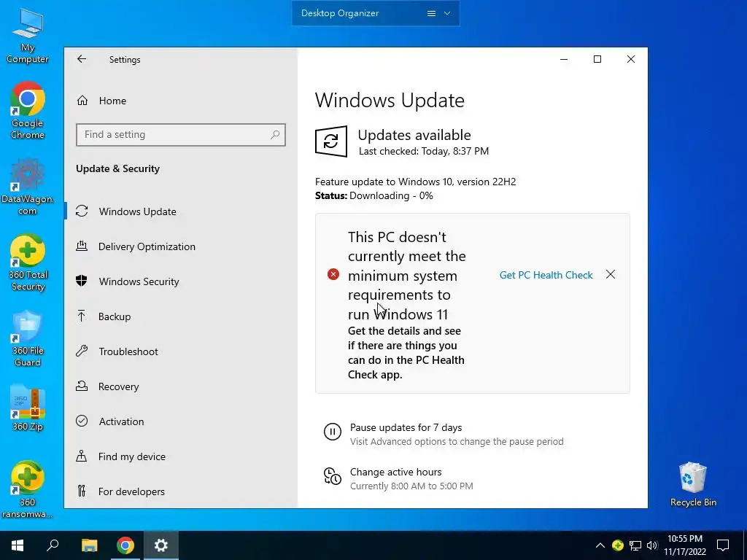Select DataWagon.com desktop shortcut
This screenshot has height=560, width=747.
point(27,187)
